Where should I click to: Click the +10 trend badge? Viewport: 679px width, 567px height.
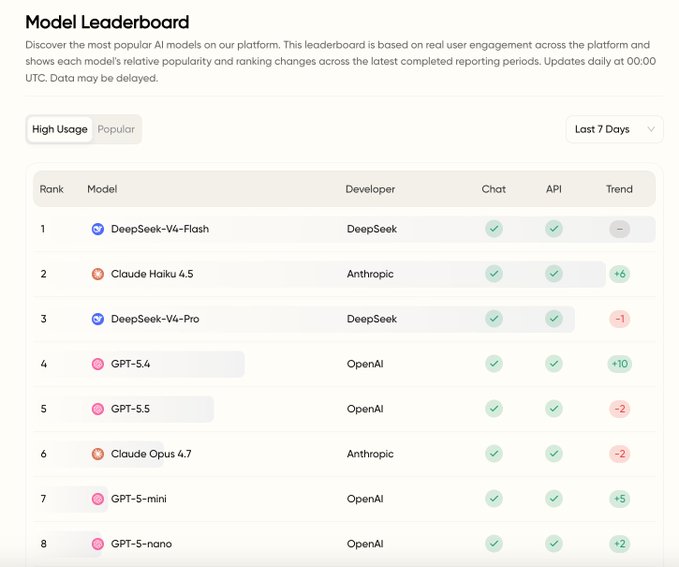coord(620,364)
